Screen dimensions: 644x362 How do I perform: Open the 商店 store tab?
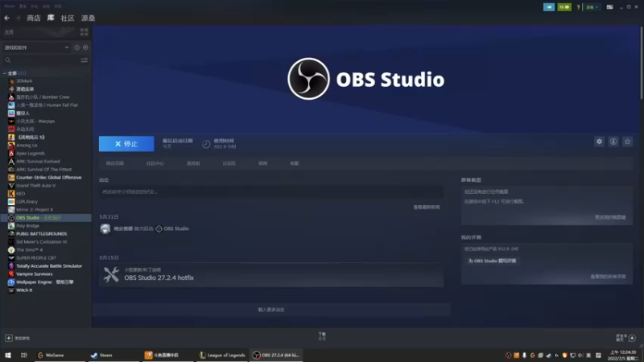point(34,18)
